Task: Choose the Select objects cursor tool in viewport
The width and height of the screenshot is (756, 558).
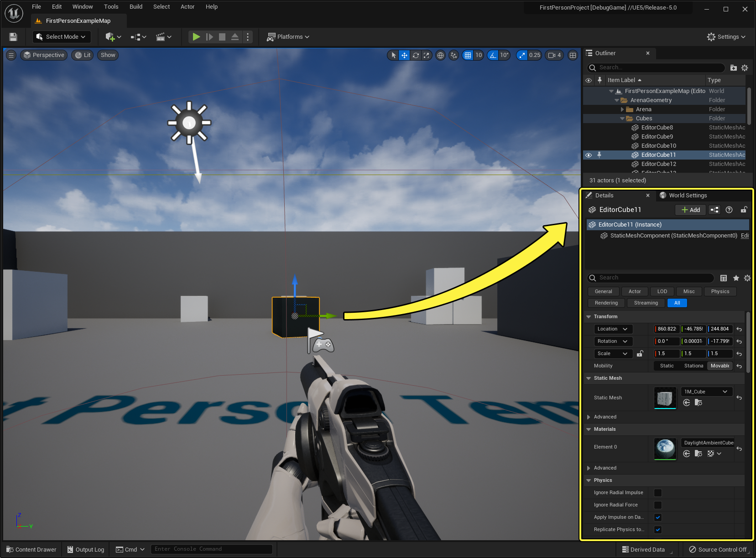Action: [x=393, y=55]
